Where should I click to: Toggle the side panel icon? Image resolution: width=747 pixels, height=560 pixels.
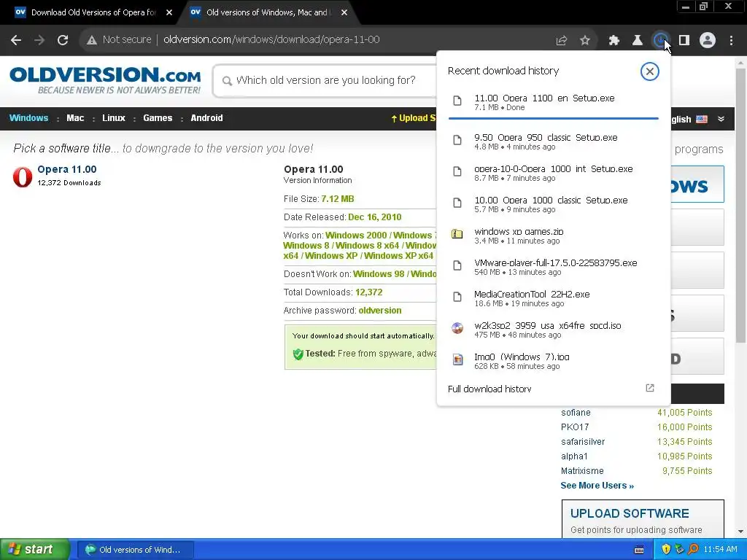684,41
